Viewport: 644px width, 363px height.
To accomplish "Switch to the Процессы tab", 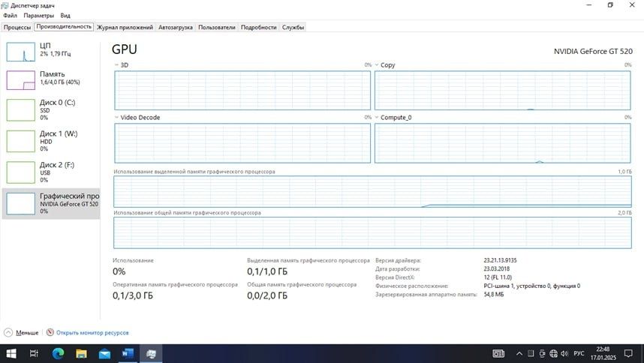I will pos(17,28).
